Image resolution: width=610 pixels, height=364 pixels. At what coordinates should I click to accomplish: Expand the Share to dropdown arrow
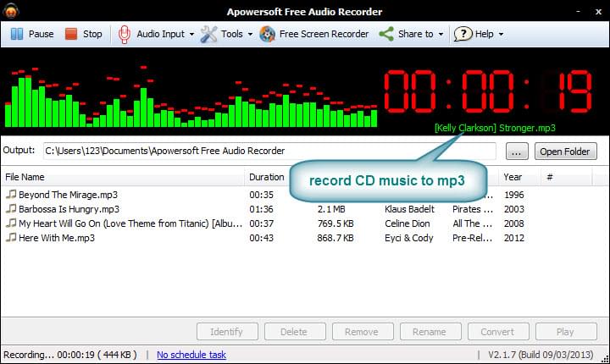[x=442, y=35]
